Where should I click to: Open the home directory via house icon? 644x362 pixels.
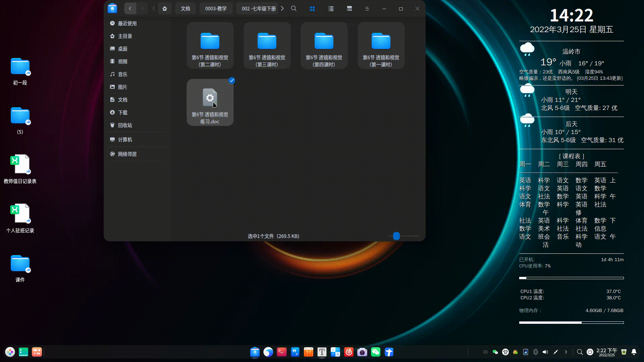click(165, 8)
